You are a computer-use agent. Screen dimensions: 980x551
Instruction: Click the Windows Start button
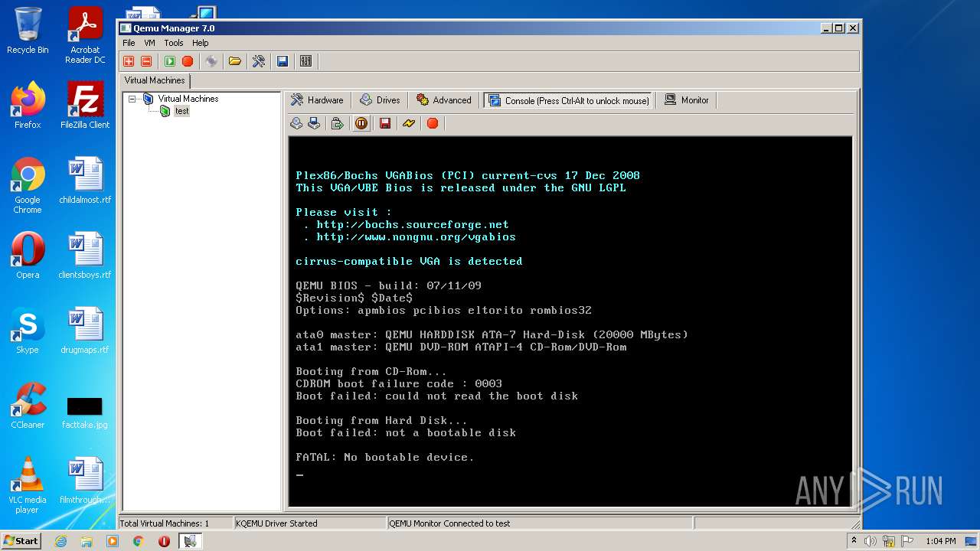(21, 540)
